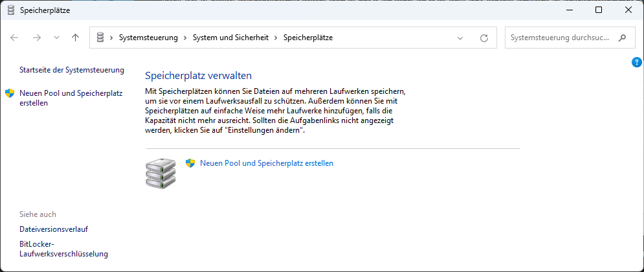The height and width of the screenshot is (272, 644).
Task: Open BitLocker-Laufwerksverschlüsselung link
Action: (x=63, y=249)
